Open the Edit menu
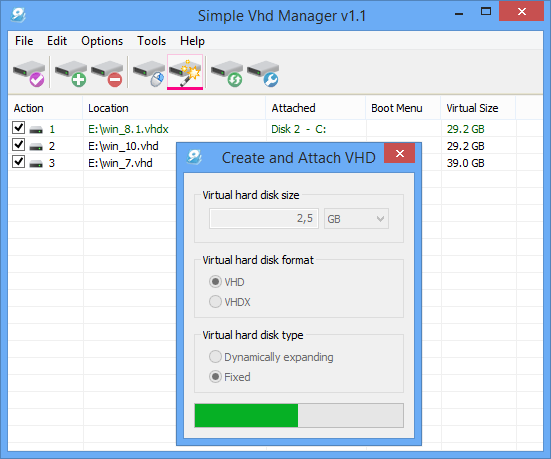The width and height of the screenshot is (551, 459). point(57,41)
